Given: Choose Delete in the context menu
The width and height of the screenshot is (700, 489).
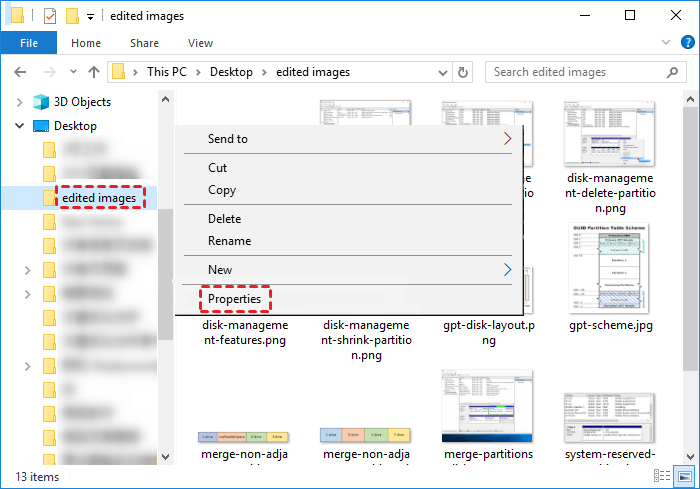Looking at the screenshot, I should (348, 219).
